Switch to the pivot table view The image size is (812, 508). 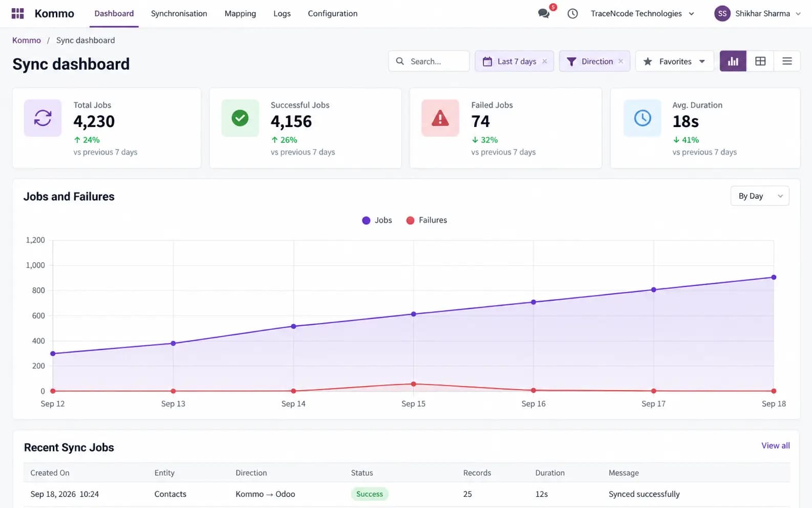760,61
